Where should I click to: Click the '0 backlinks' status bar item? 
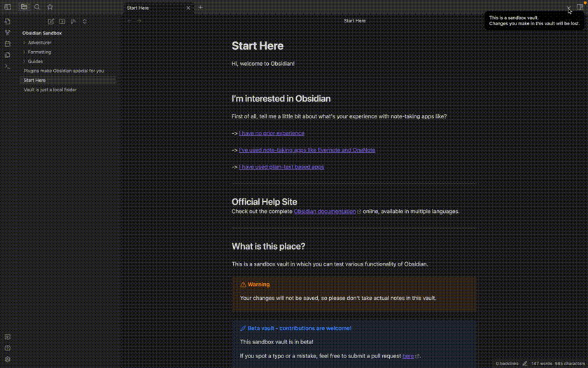point(507,364)
